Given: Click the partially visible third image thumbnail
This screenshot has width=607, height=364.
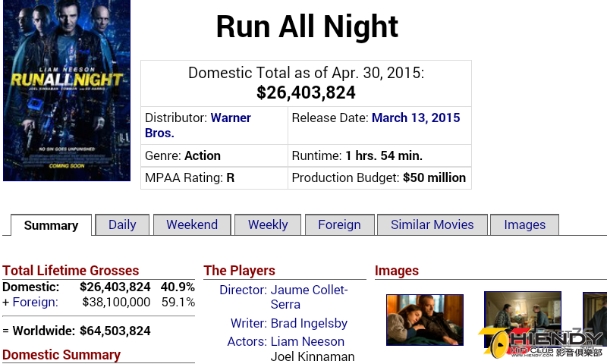Looking at the screenshot, I should point(594,318).
